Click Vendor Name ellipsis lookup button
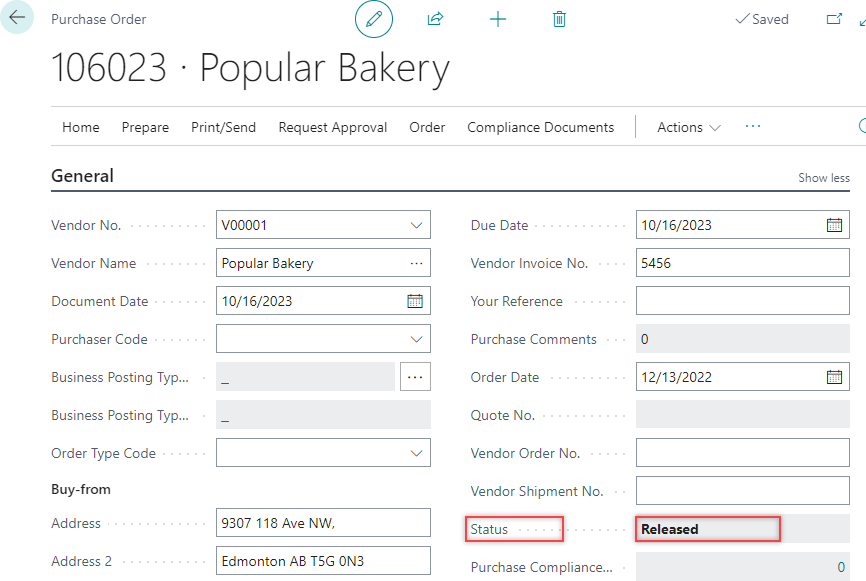Screen dimensions: 866x581 (x=416, y=263)
